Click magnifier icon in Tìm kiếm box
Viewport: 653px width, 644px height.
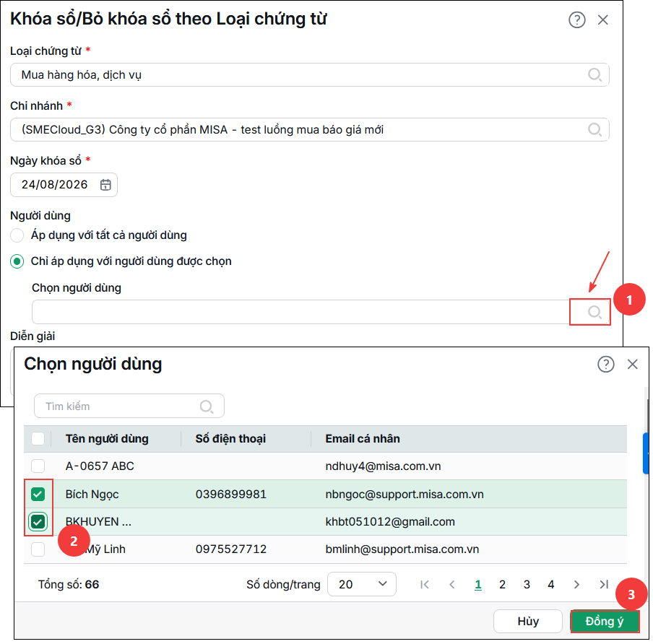point(206,406)
